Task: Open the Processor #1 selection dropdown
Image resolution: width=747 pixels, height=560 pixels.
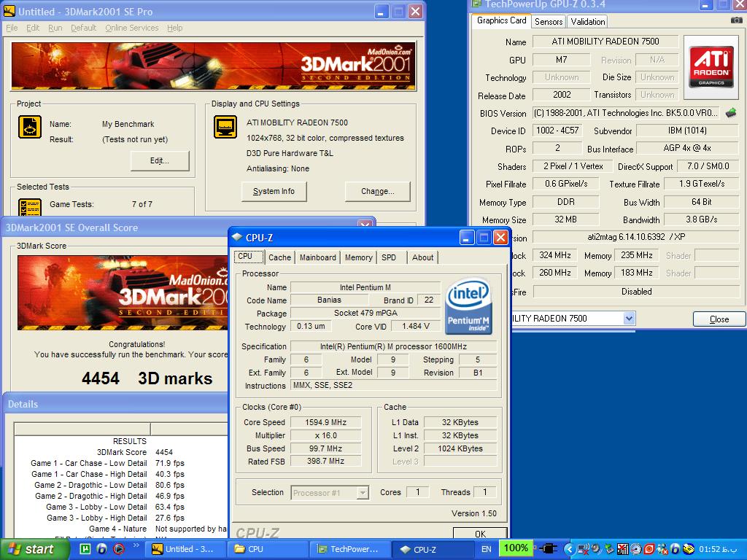Action: click(363, 492)
